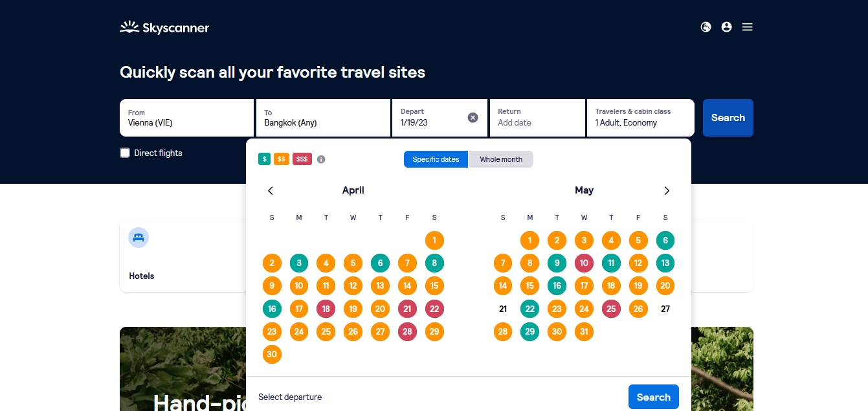This screenshot has width=868, height=411.
Task: Click the Return date field
Action: 537,118
